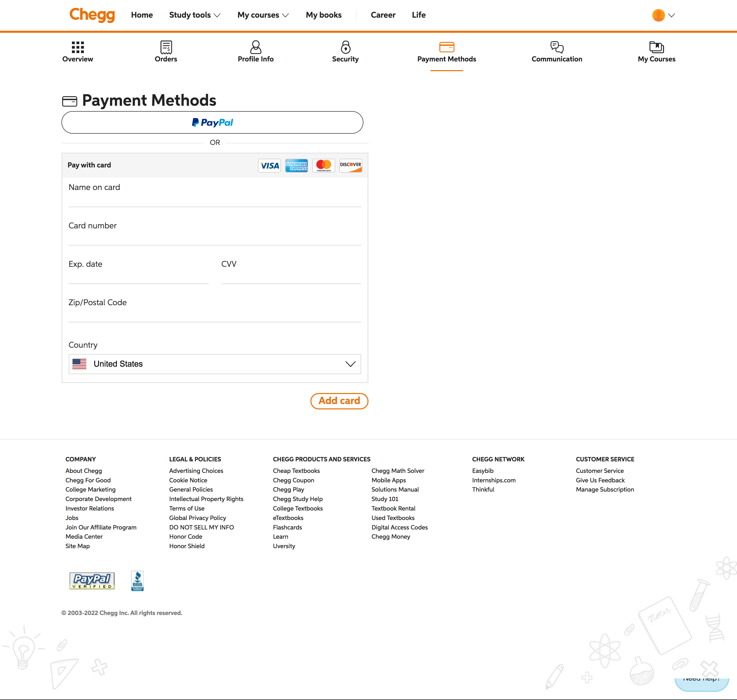Open the Communication chat bubbles icon
The image size is (737, 700).
pyautogui.click(x=557, y=47)
